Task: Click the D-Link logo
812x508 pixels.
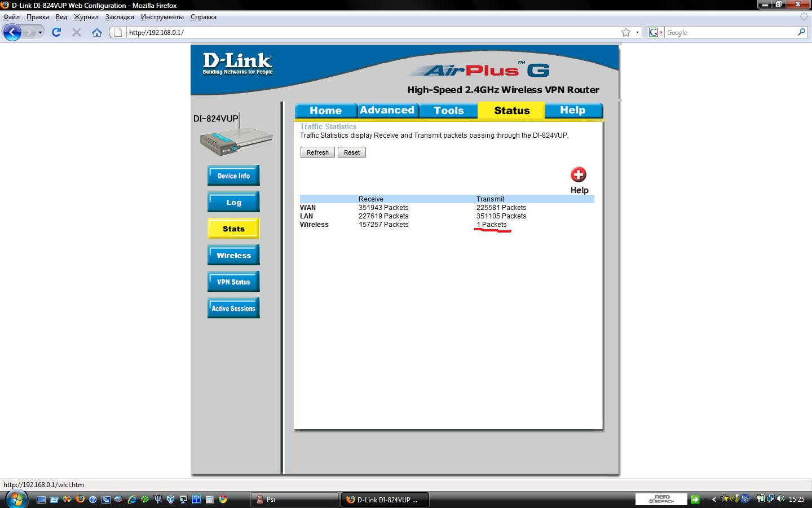Action: [x=237, y=63]
